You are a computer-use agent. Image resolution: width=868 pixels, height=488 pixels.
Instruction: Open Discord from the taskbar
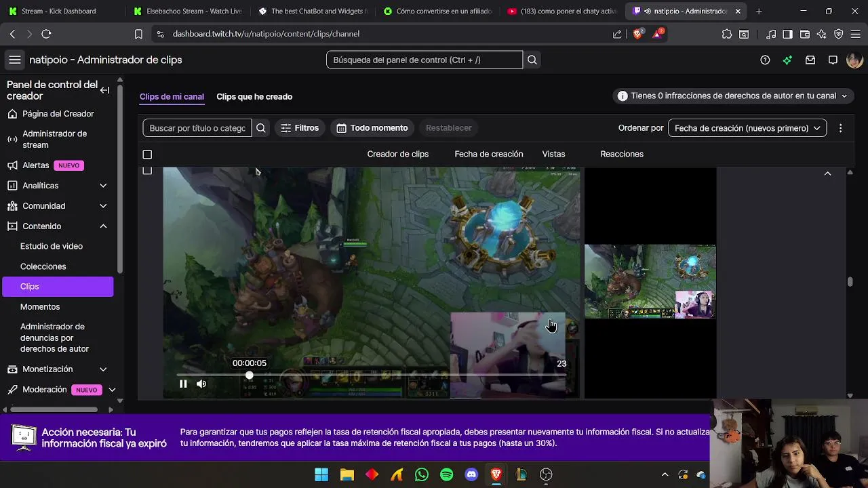point(471,474)
